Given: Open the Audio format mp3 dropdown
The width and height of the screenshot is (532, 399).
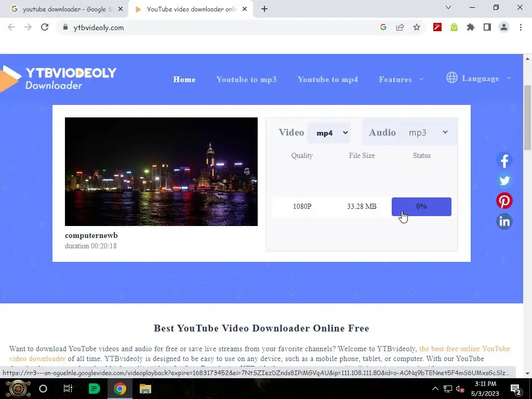Looking at the screenshot, I should pyautogui.click(x=428, y=132).
